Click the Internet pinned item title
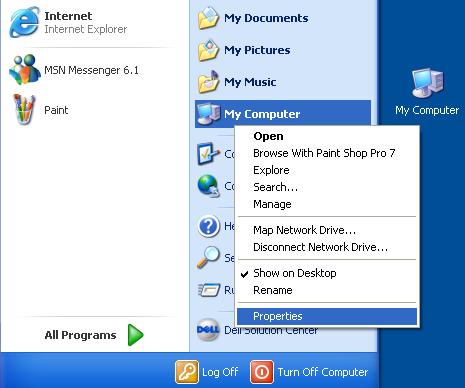 tap(68, 16)
